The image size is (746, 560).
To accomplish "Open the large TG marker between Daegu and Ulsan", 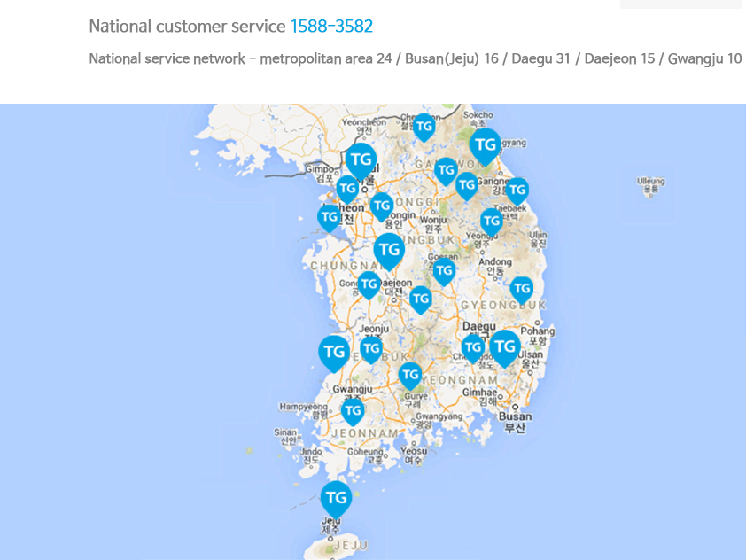I will pos(505,348).
